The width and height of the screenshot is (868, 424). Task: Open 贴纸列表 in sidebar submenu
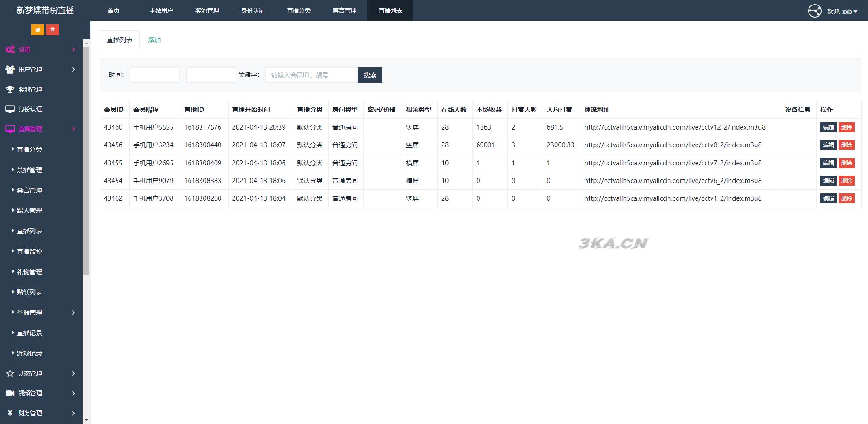[29, 292]
